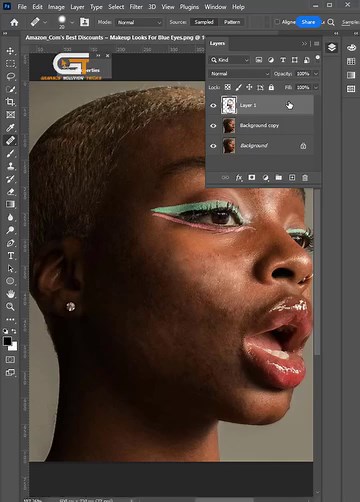
Task: Open the File menu
Action: (22, 7)
